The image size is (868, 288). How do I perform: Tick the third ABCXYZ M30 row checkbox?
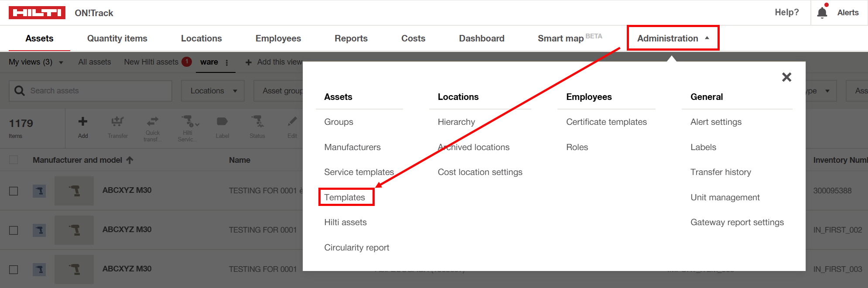coord(14,269)
